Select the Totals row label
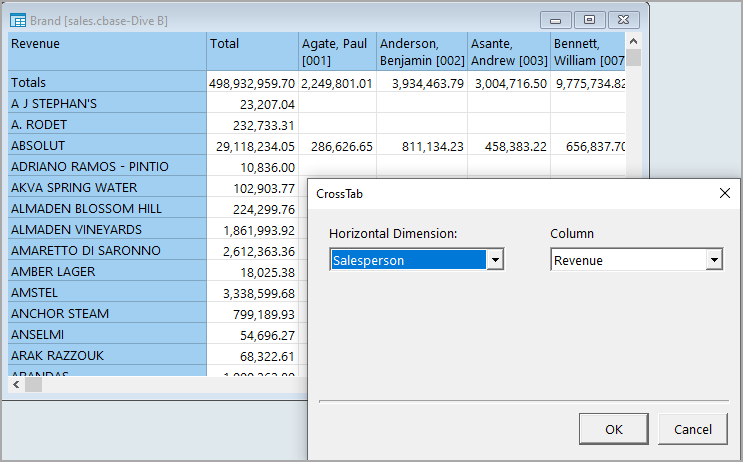Image resolution: width=743 pixels, height=462 pixels. [107, 82]
